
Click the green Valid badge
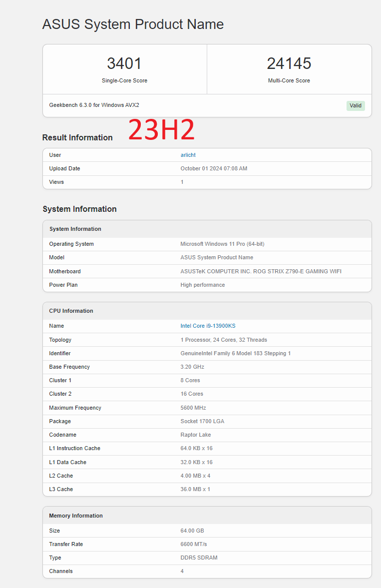click(x=356, y=105)
